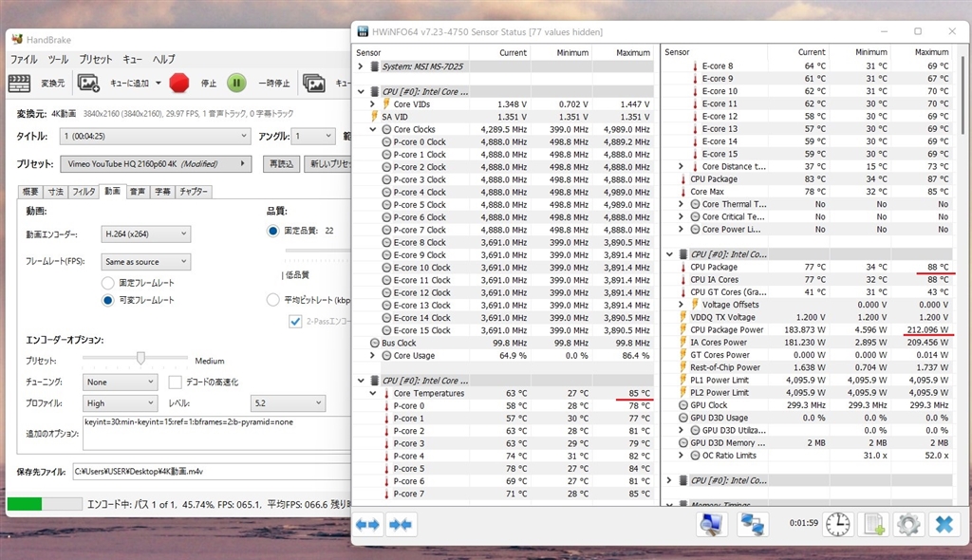
Task: Expand the Voltage Offsets node
Action: coord(681,305)
